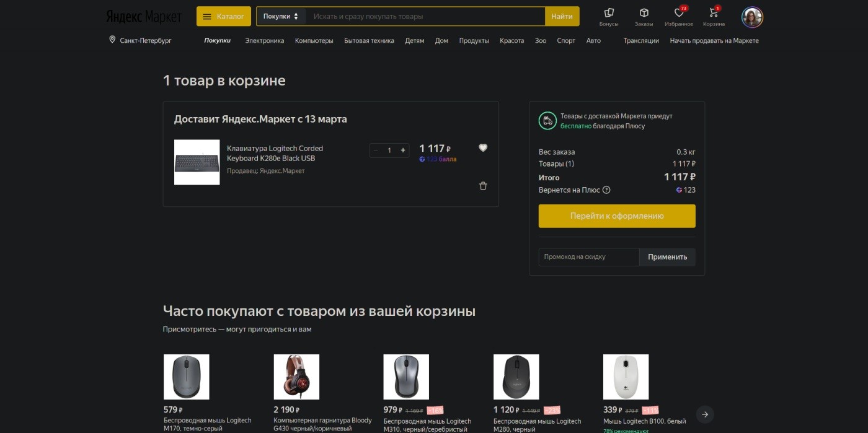868x433 pixels.
Task: Show next recommended products with arrow
Action: coord(705,414)
